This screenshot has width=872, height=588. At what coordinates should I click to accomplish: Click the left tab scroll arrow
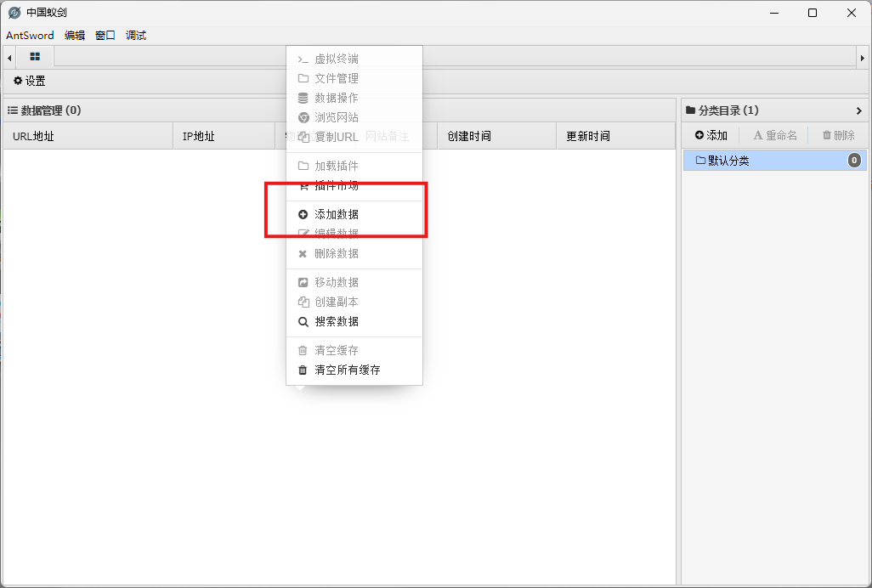tap(9, 58)
